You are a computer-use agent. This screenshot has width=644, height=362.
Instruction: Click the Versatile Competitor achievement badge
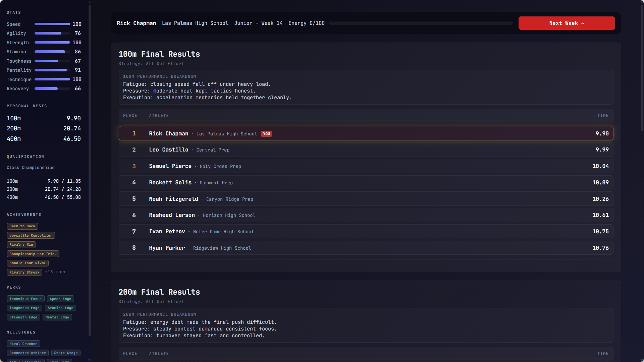31,236
